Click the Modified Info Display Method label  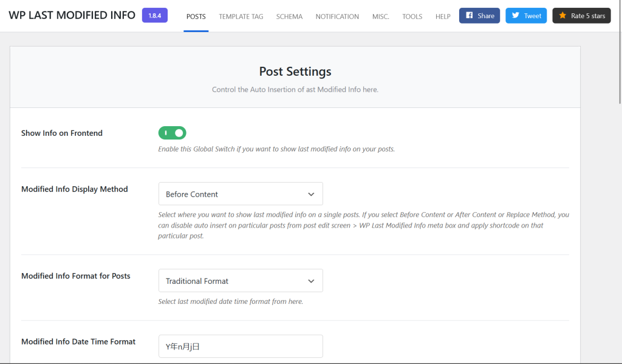[75, 189]
